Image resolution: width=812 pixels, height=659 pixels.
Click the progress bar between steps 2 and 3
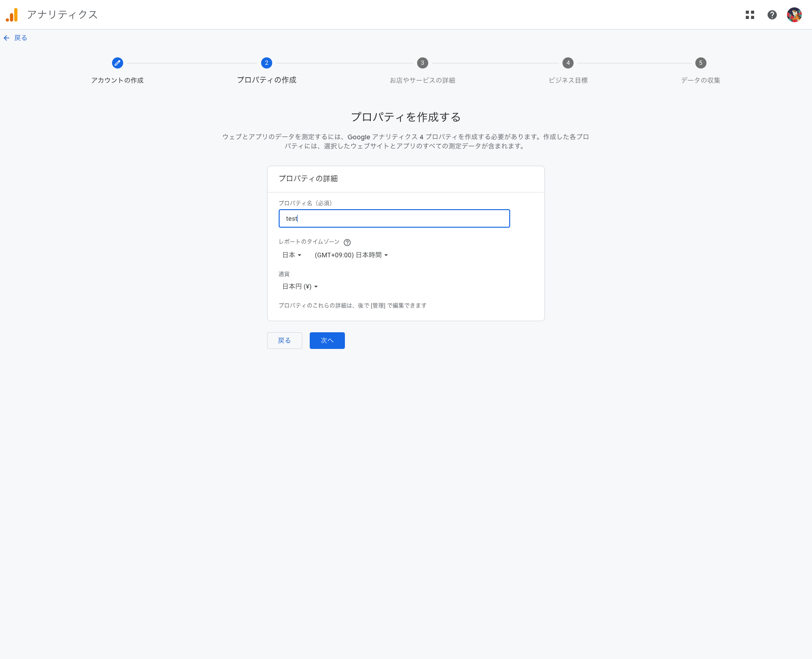[x=344, y=63]
